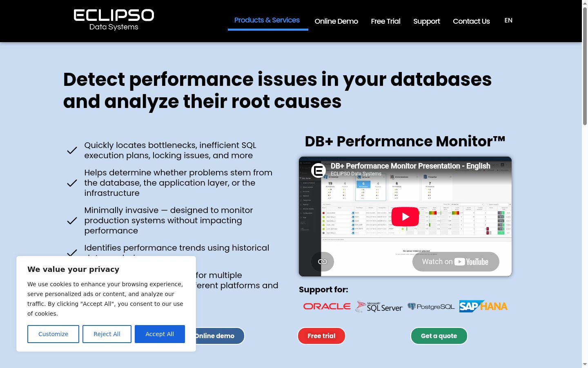Click the video thumbnail preview
The width and height of the screenshot is (588, 368).
(405, 216)
